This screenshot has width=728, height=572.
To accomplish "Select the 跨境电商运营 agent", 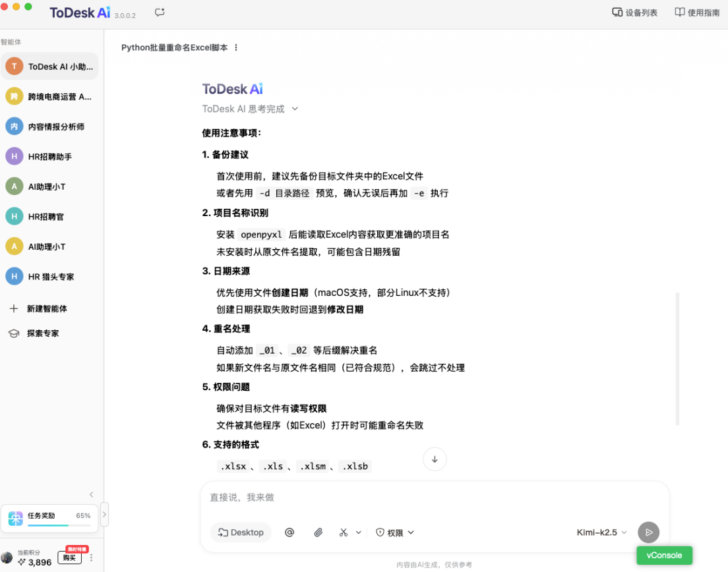I will tap(49, 96).
